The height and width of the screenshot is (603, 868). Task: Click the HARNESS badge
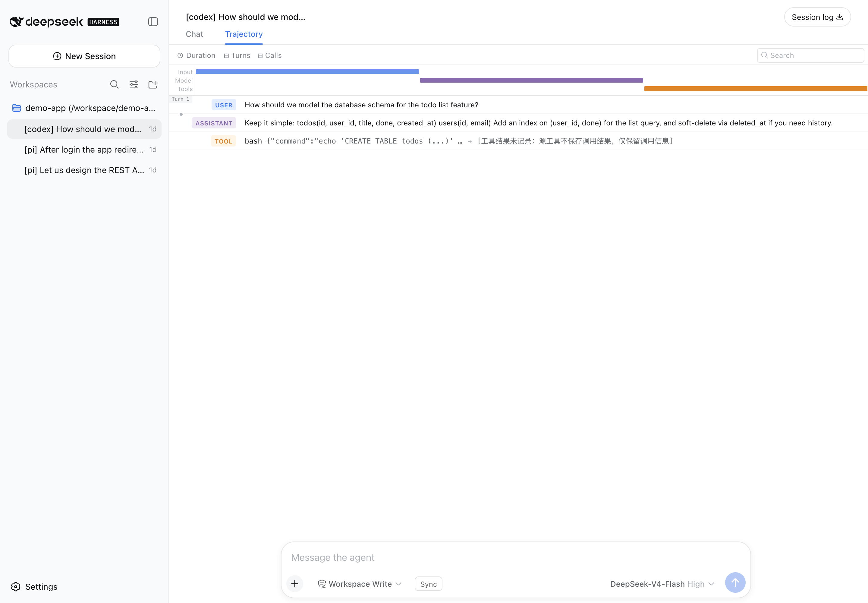(103, 22)
